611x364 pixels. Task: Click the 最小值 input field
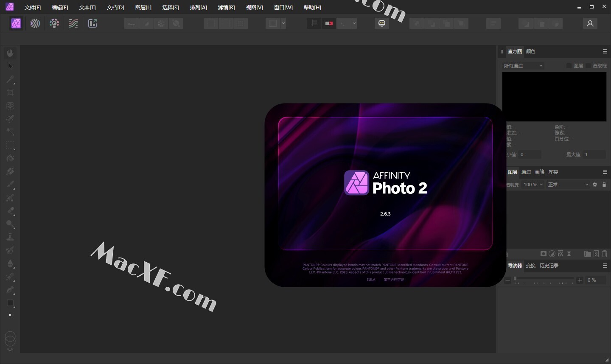[x=530, y=154]
